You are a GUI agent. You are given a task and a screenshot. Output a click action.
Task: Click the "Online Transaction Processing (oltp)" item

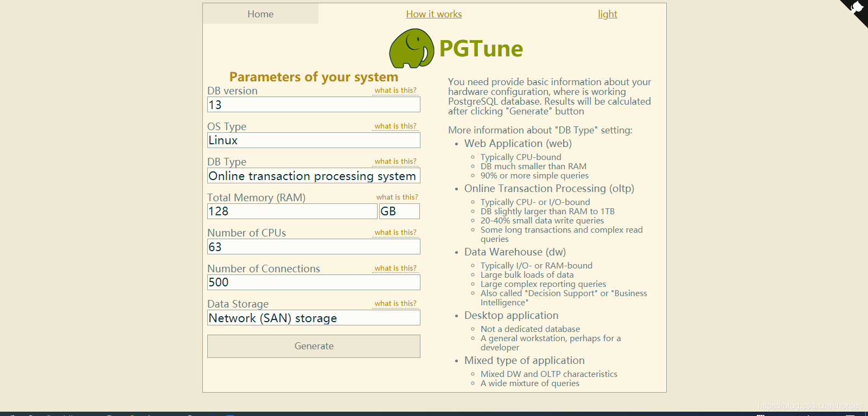(549, 188)
